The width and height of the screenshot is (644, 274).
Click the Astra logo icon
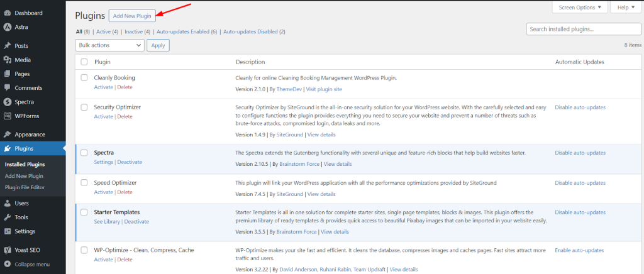click(7, 27)
